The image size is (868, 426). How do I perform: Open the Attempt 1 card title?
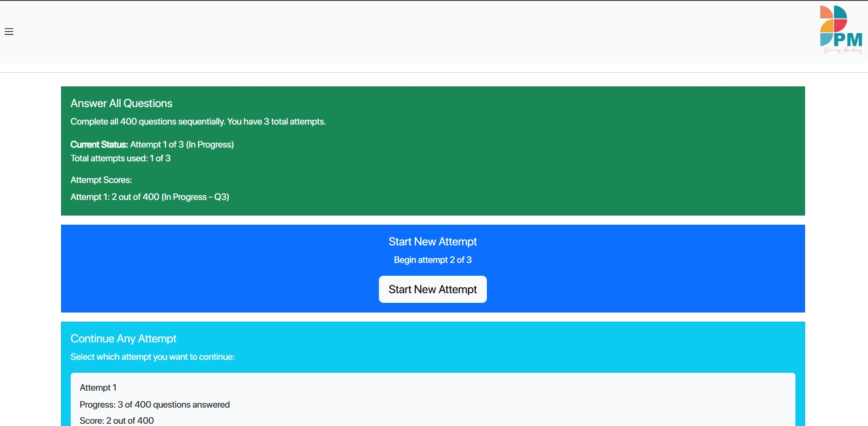pyautogui.click(x=98, y=388)
